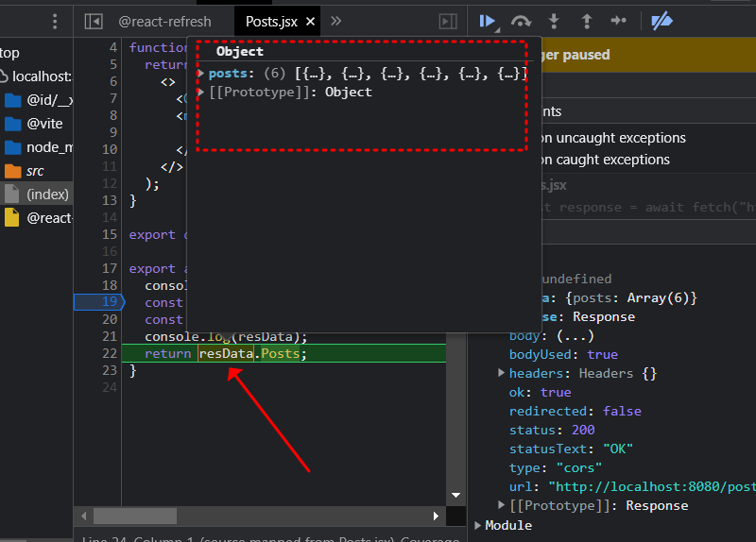Select the top frame entry
The image size is (756, 542).
coord(9,53)
